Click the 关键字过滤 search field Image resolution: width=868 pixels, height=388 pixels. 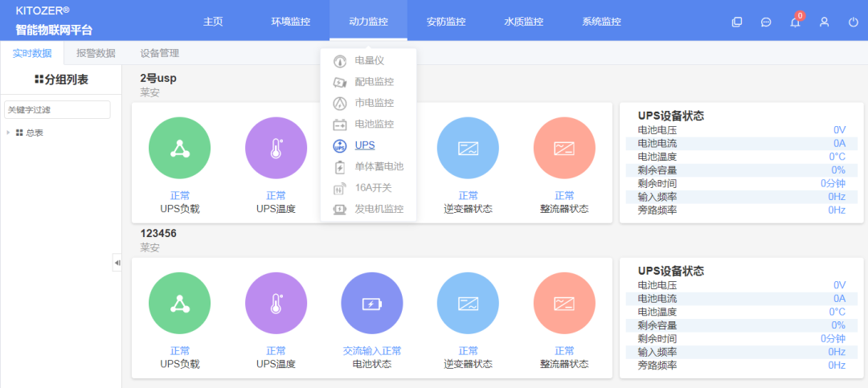(x=57, y=109)
